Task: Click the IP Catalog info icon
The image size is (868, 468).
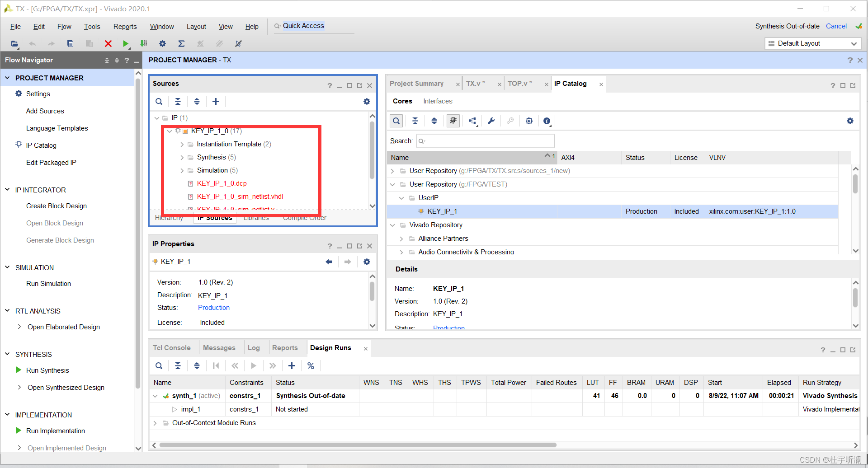Action: 547,121
